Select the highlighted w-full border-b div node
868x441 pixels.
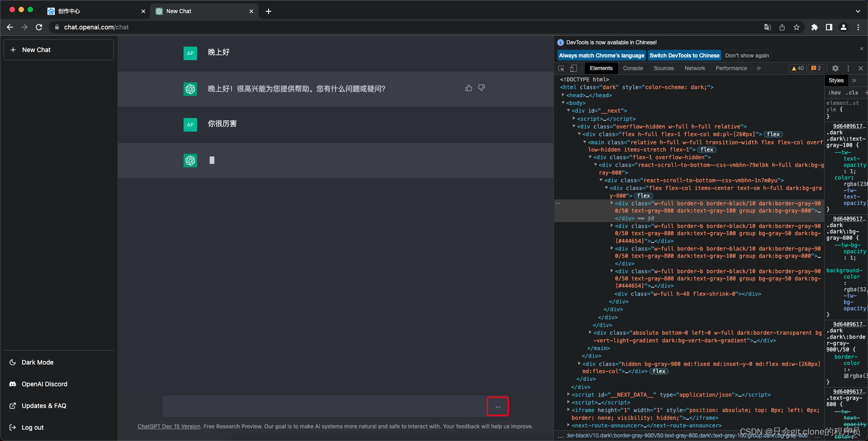click(x=689, y=211)
